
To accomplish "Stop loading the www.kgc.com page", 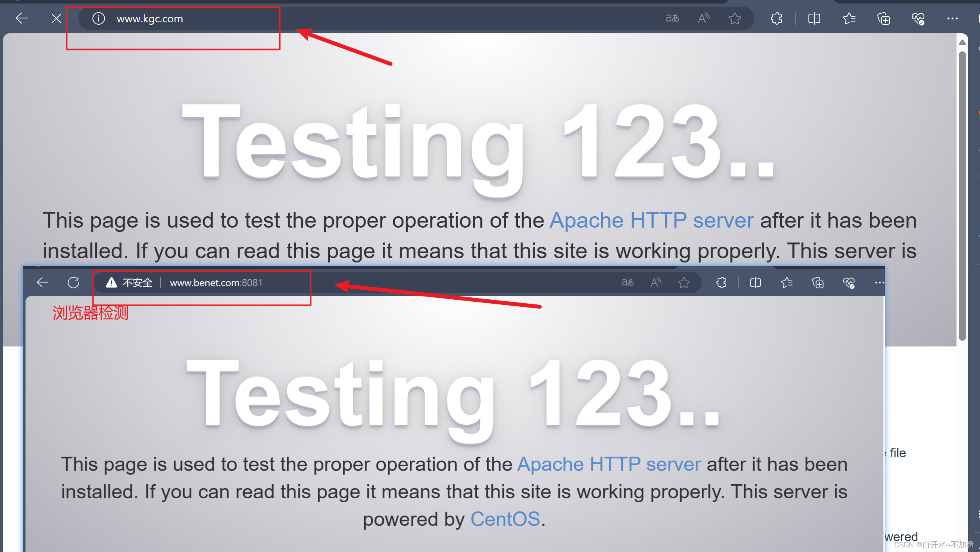I will 56,18.
